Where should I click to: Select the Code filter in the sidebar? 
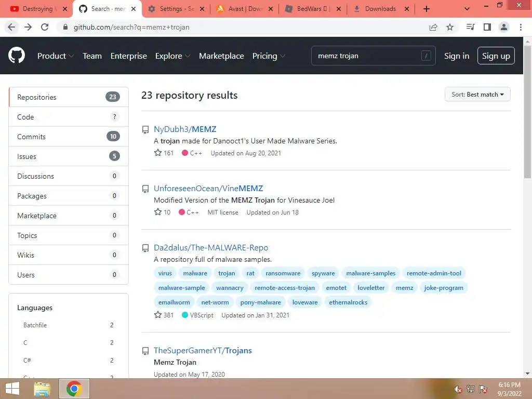[x=69, y=117]
